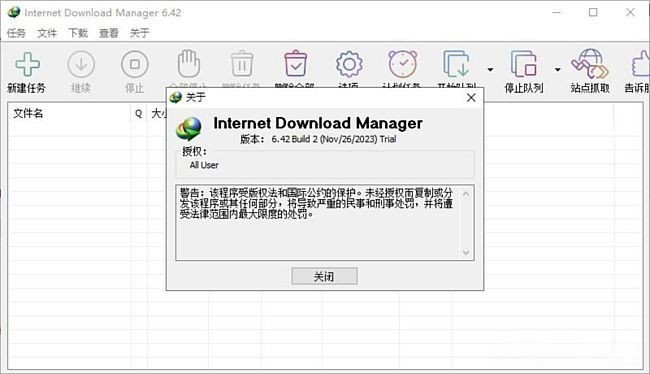
Task: Open the 查看 (View) menu
Action: 109,33
